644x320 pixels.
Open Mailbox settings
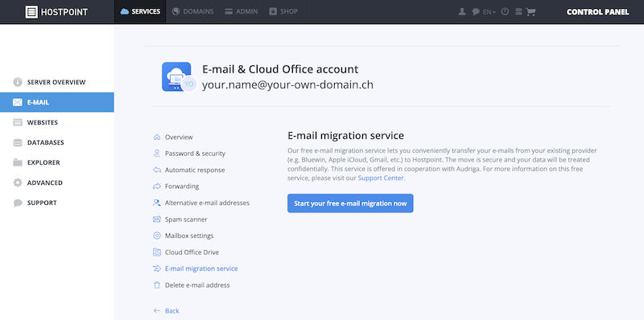pyautogui.click(x=189, y=236)
